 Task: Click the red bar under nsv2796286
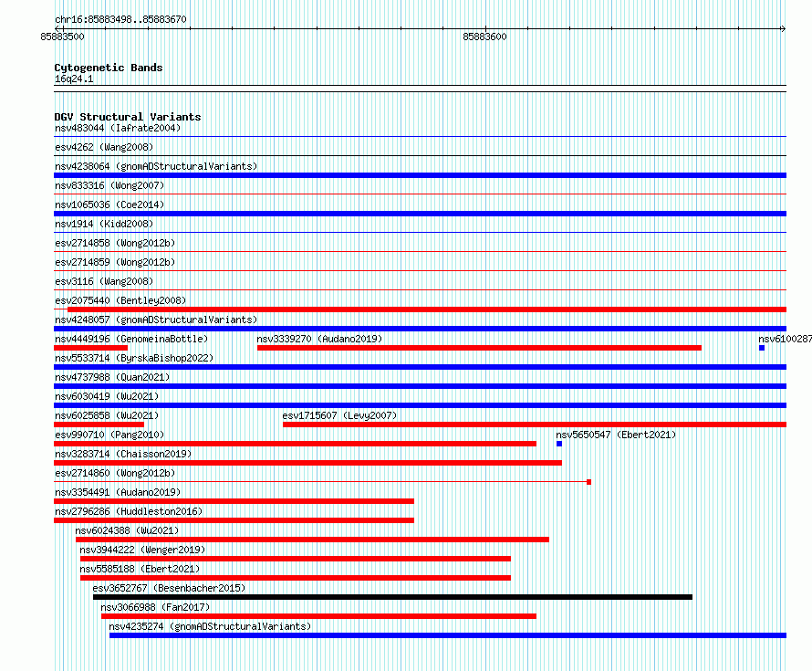click(234, 520)
